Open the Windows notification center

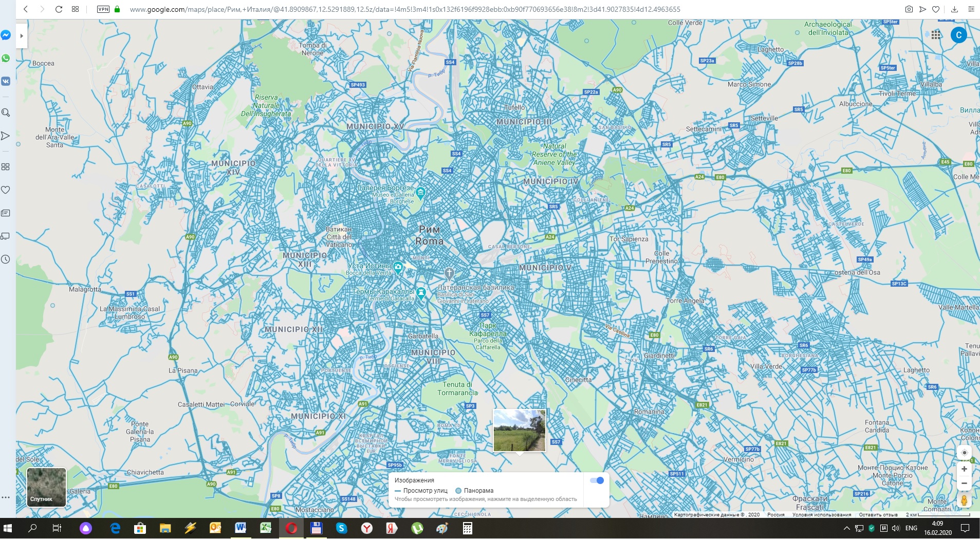965,528
